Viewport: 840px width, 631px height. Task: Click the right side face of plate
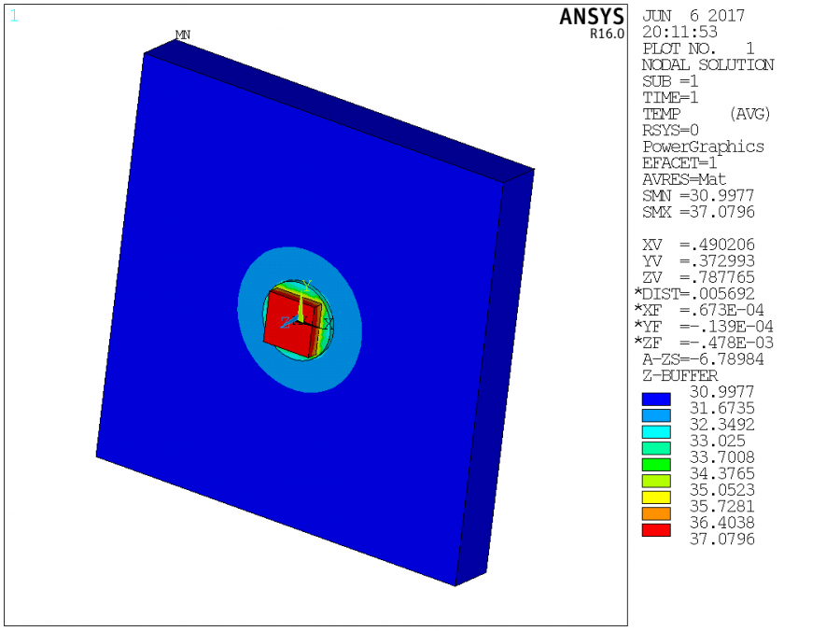pos(495,375)
